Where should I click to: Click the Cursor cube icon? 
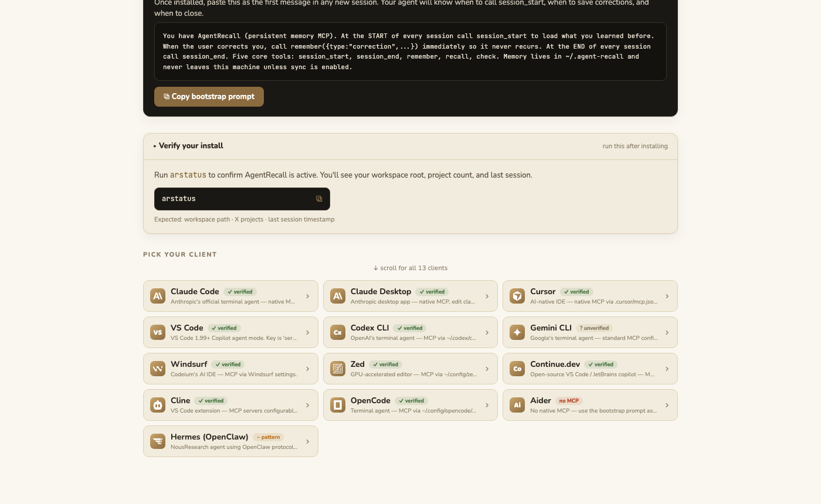coord(517,296)
